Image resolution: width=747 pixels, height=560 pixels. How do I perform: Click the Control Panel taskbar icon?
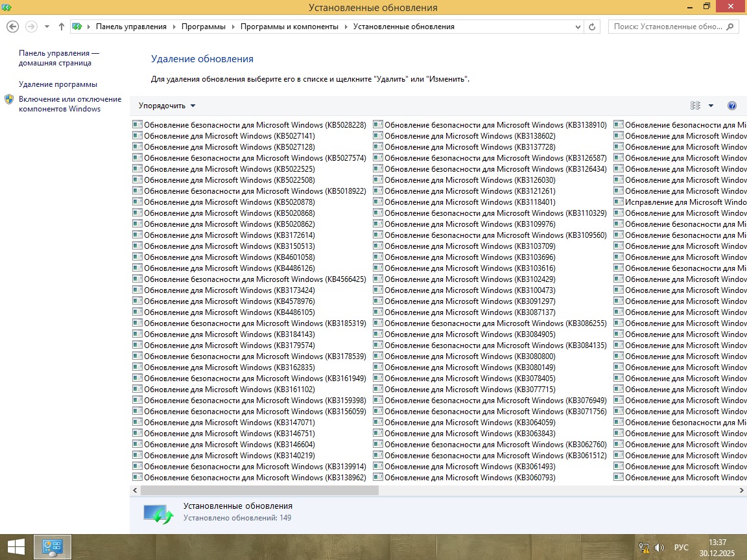coord(52,547)
